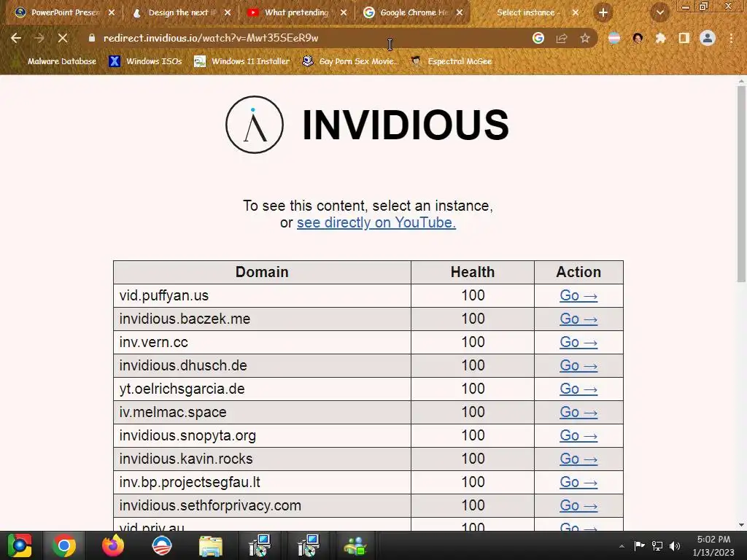Click domain text invidious.kavin.rocks
747x560 pixels.
pyautogui.click(x=186, y=459)
